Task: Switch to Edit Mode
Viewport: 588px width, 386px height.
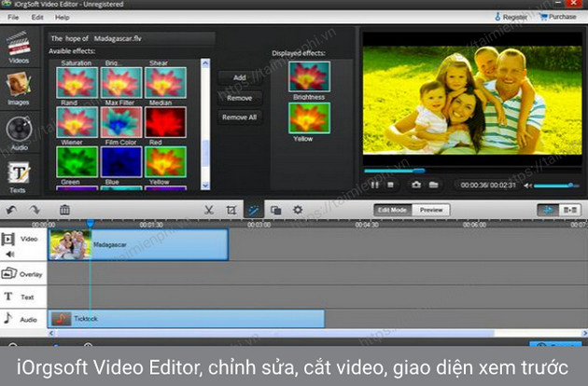Action: pyautogui.click(x=392, y=210)
